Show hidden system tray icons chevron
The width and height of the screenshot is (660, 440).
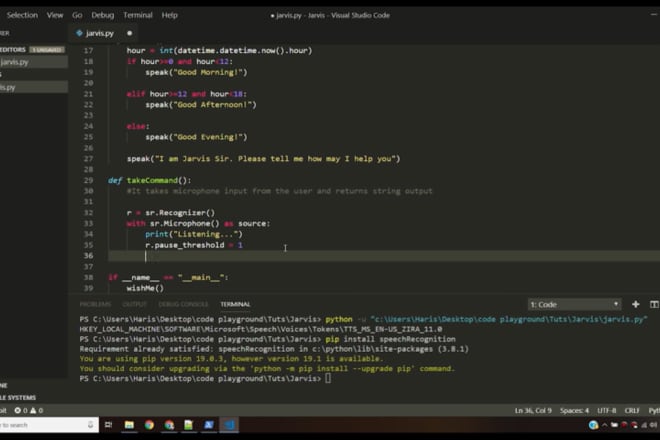click(x=604, y=425)
